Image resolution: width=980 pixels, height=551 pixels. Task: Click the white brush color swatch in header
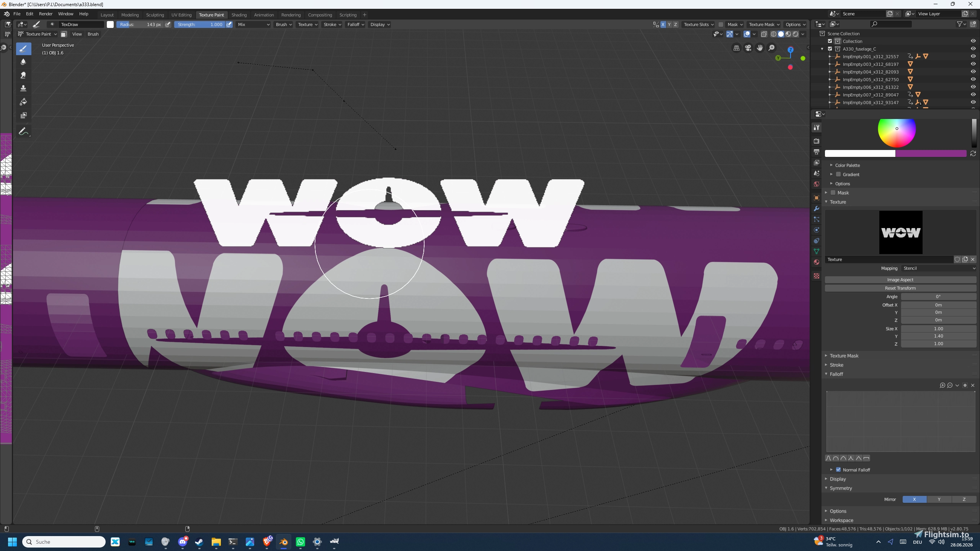(110, 24)
